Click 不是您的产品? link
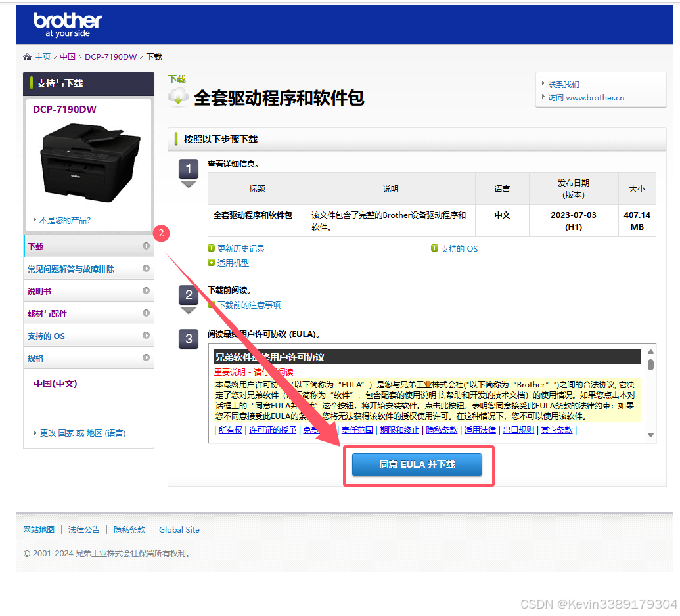 point(65,220)
